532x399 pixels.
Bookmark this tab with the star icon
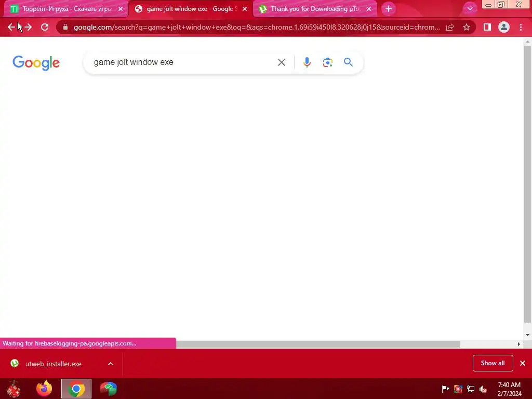click(x=467, y=27)
